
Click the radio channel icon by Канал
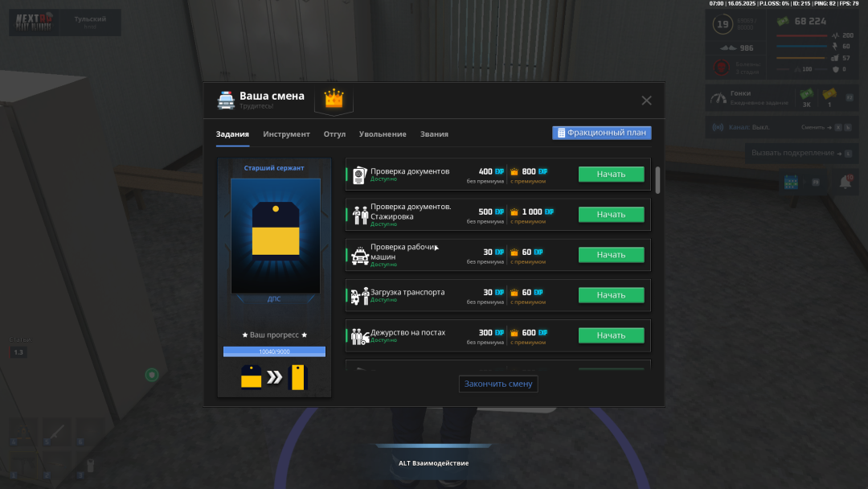point(718,127)
